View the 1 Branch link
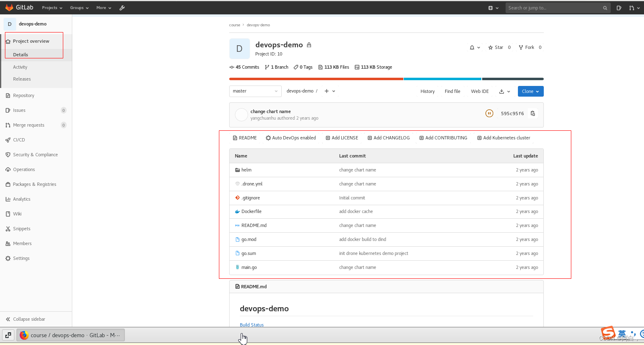The height and width of the screenshot is (345, 644). 276,67
